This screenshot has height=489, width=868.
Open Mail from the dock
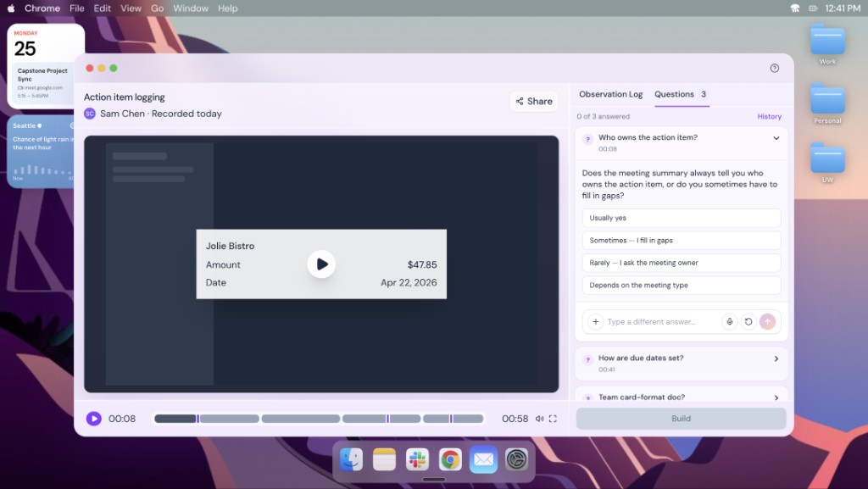[483, 459]
